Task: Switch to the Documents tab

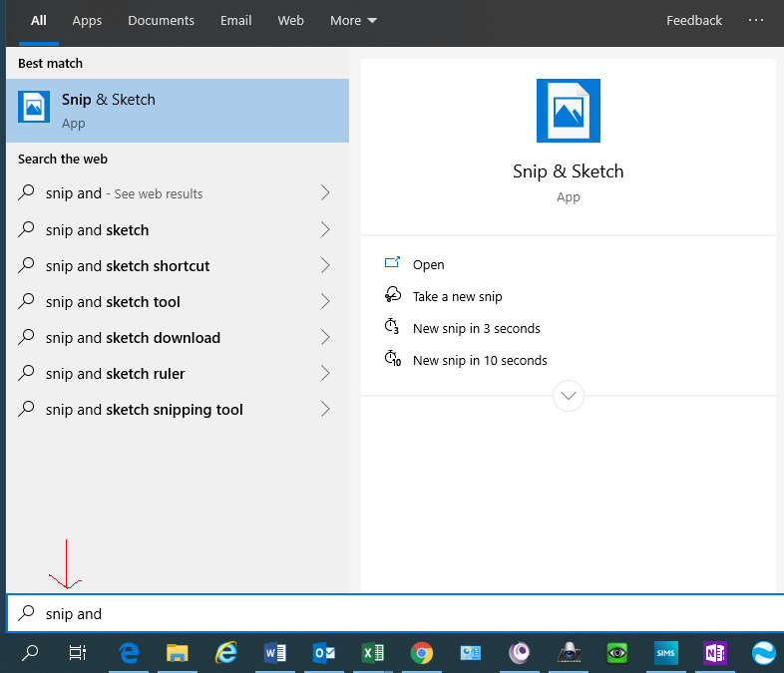Action: click(x=161, y=21)
